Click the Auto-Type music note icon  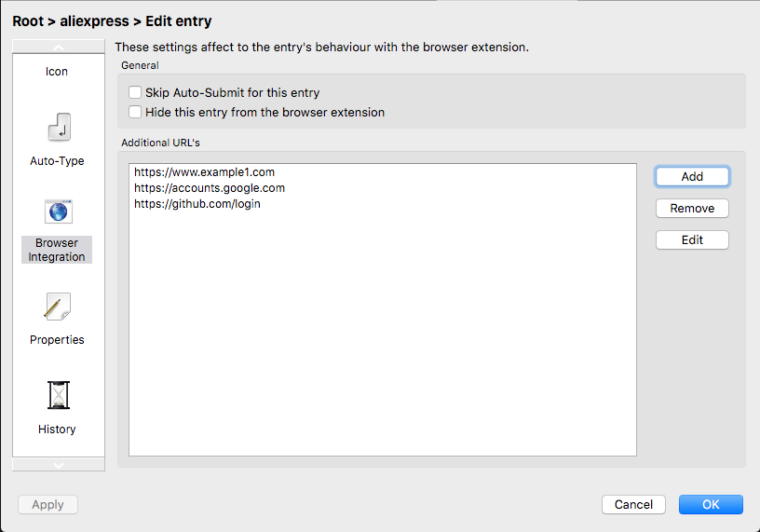pyautogui.click(x=58, y=127)
